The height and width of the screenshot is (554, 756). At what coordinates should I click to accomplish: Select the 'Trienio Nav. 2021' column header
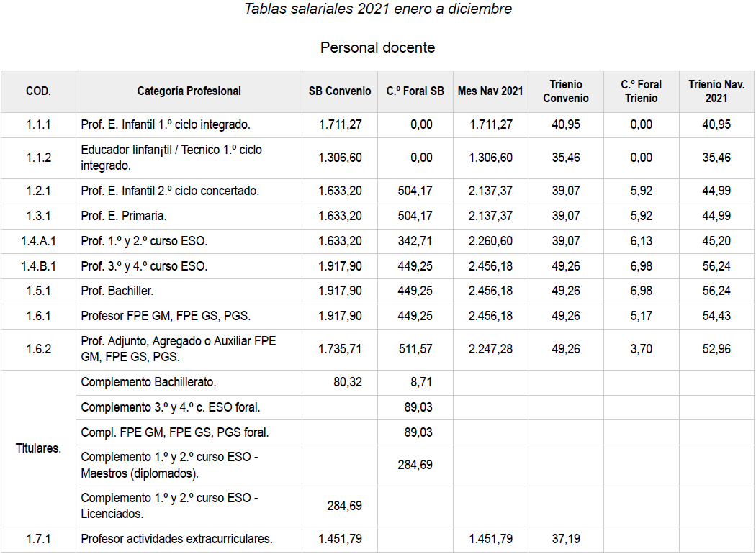(x=716, y=91)
